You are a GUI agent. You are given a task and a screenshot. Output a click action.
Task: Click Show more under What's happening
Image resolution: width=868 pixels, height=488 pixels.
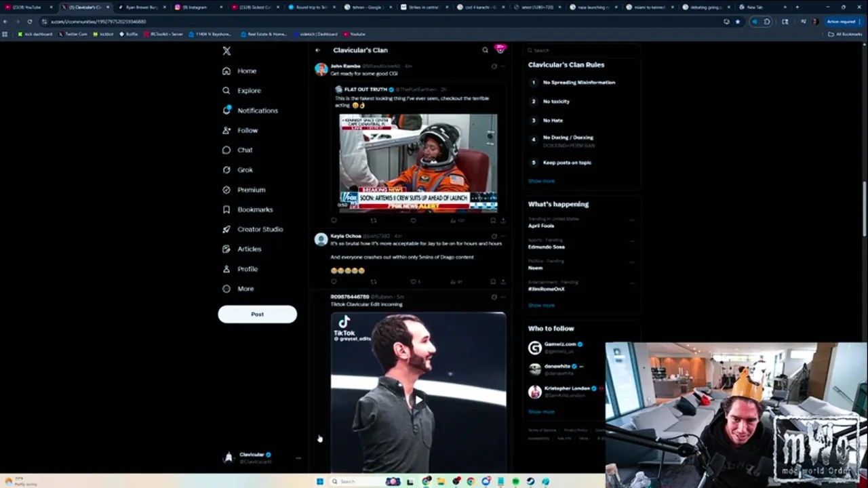click(x=541, y=305)
